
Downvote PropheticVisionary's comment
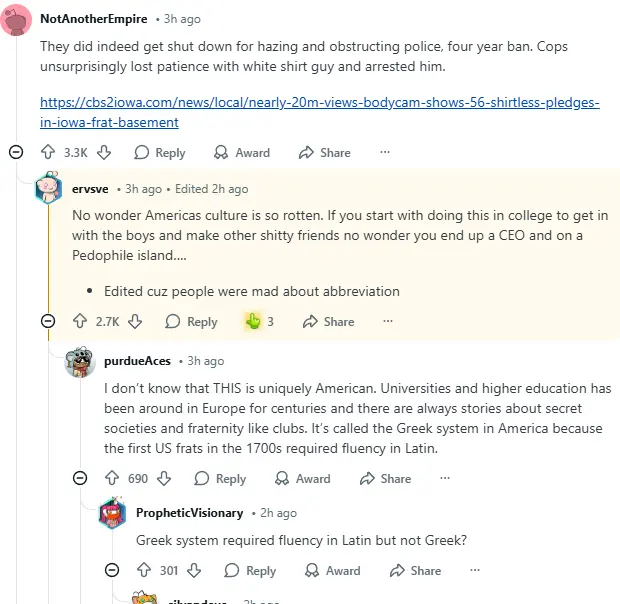click(195, 571)
